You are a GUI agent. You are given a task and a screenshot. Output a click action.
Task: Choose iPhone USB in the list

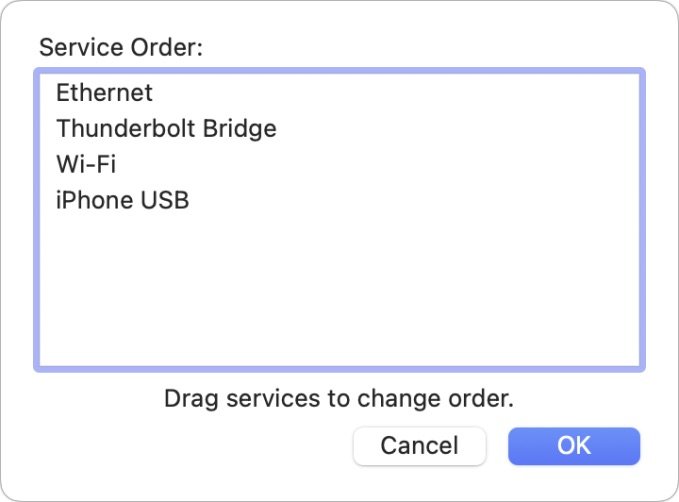[x=122, y=201]
